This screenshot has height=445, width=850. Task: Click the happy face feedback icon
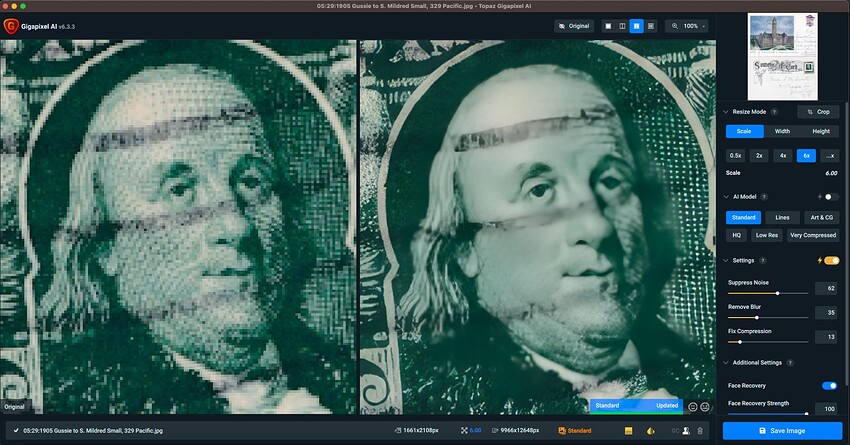692,407
